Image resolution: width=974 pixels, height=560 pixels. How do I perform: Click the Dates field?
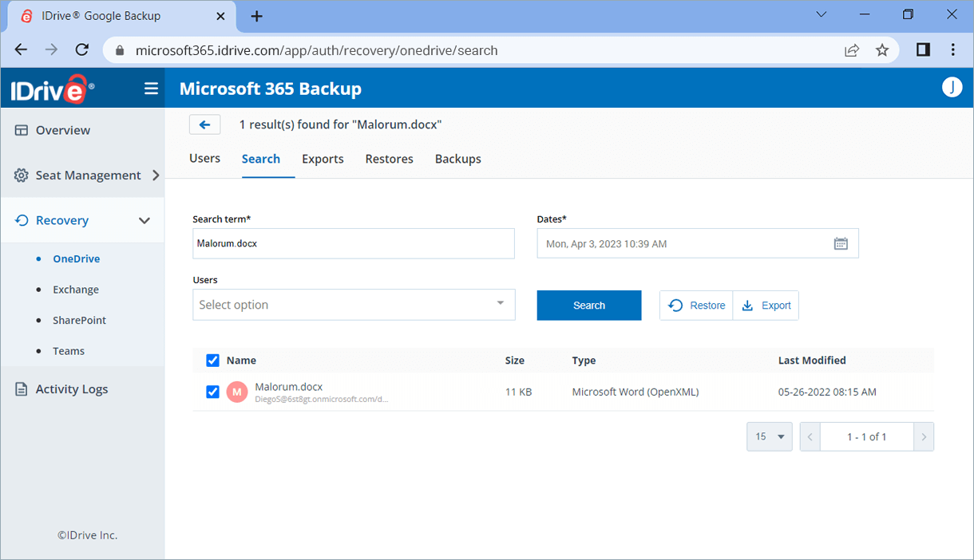point(698,243)
